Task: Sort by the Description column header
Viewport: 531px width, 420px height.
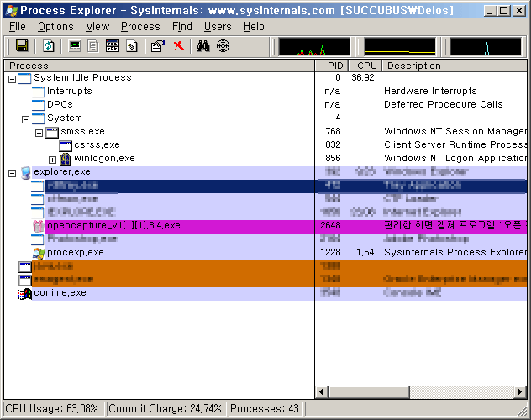Action: click(x=455, y=66)
